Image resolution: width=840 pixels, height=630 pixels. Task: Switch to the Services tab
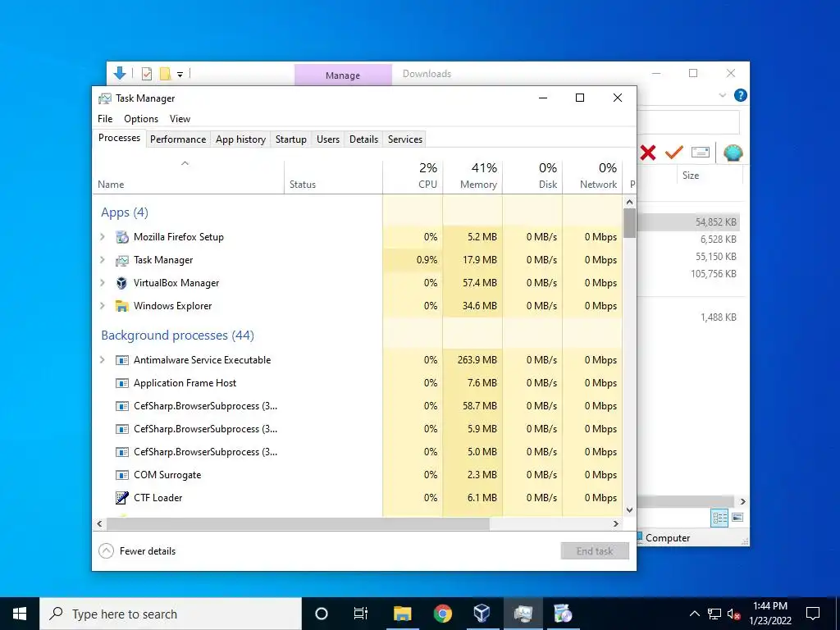tap(405, 139)
